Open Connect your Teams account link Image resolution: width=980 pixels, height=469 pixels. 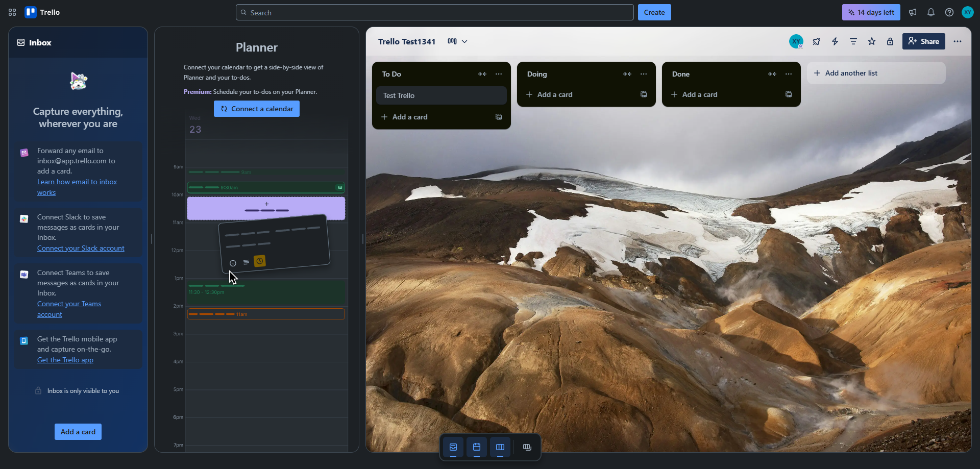[69, 309]
